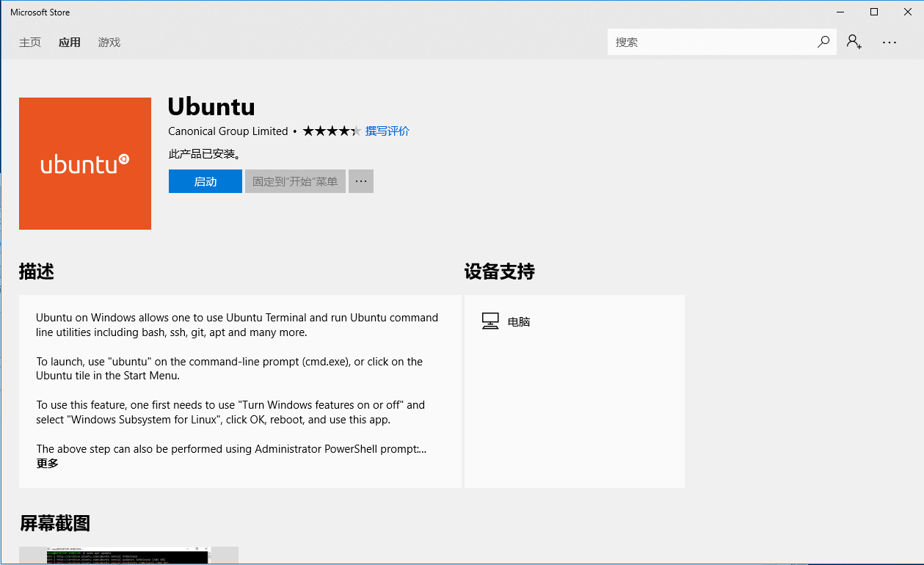
Task: Switch to the 主页 tab
Action: pos(30,43)
